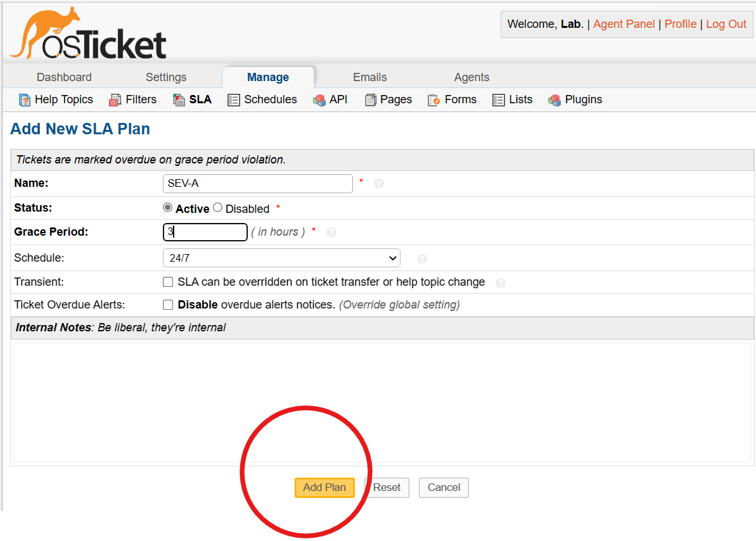Open the Agent Panel link

pos(624,24)
